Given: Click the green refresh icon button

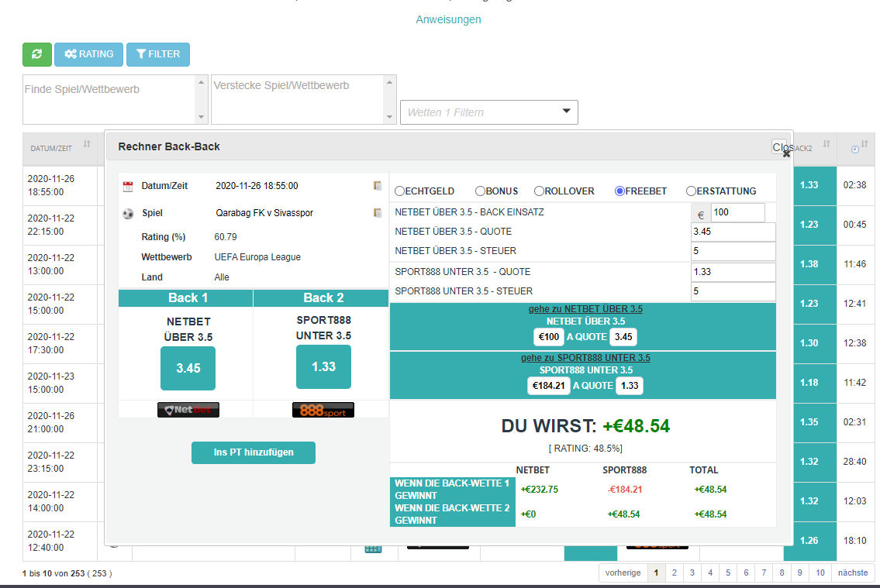Looking at the screenshot, I should (36, 54).
